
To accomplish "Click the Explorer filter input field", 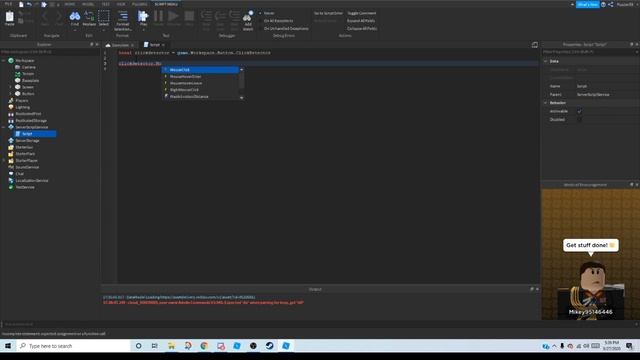I will (49, 52).
